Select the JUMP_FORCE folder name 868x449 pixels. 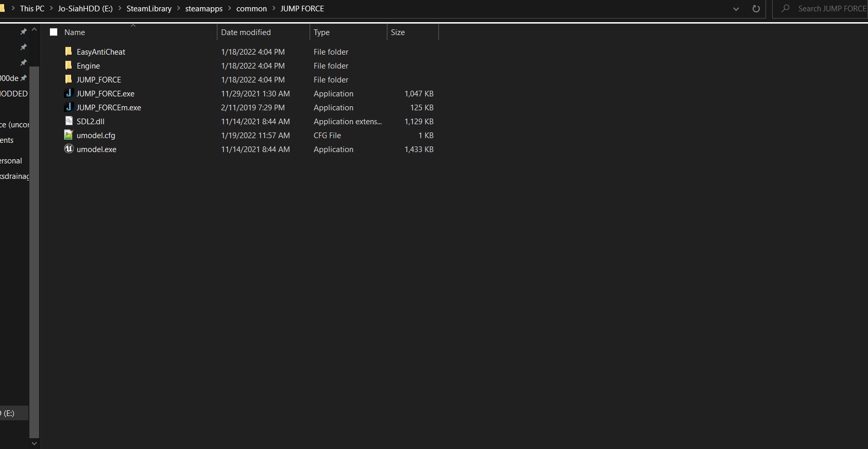pos(99,79)
